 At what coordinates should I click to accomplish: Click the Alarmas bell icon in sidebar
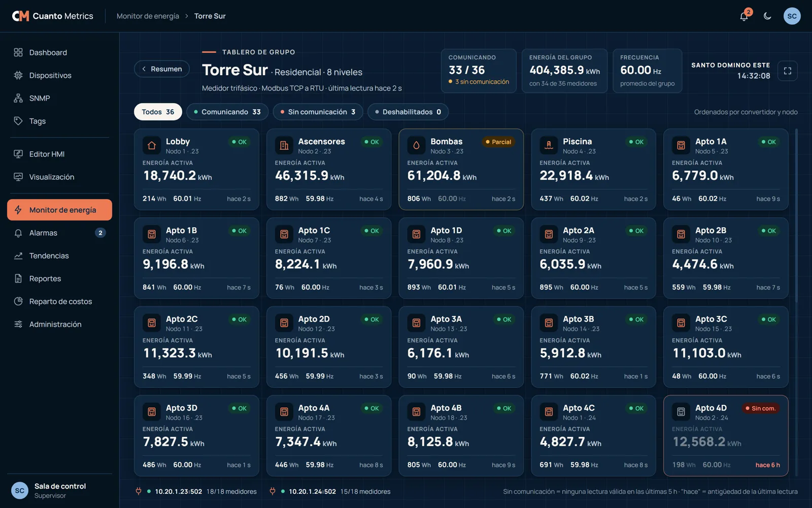[x=18, y=233]
